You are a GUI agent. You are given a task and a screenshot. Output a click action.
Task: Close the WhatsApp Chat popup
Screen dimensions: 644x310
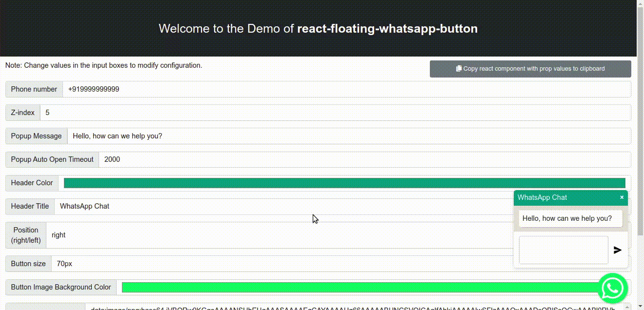click(x=622, y=197)
